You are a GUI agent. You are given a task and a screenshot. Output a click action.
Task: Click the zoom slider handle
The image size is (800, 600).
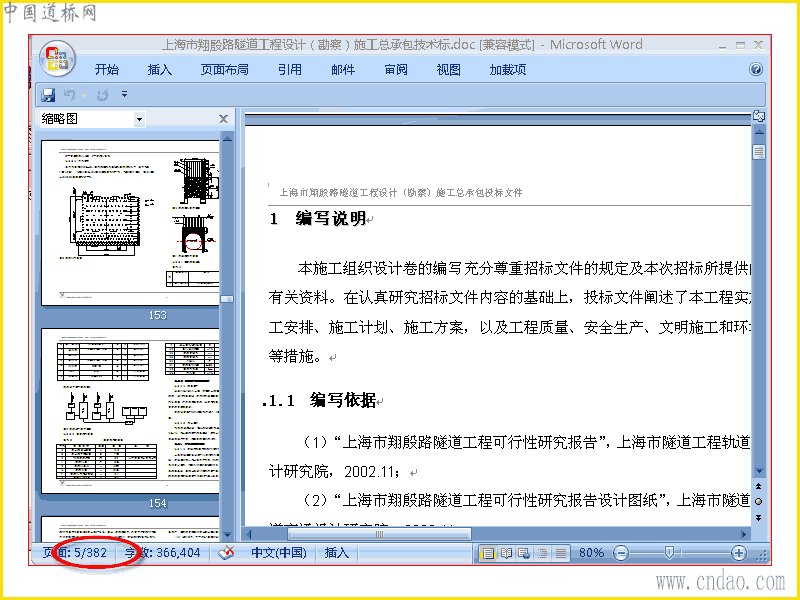pos(669,552)
